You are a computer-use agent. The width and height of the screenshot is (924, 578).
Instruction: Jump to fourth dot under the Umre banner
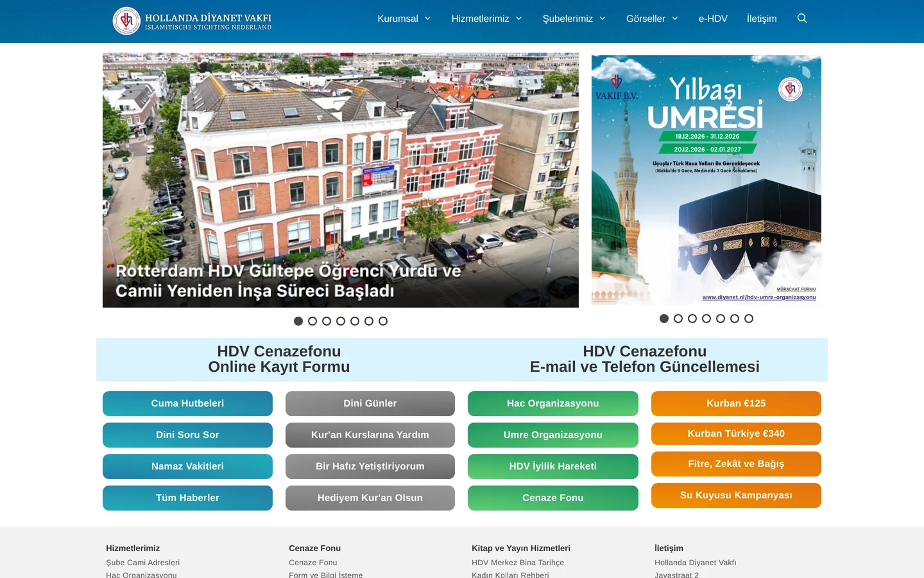coord(706,319)
